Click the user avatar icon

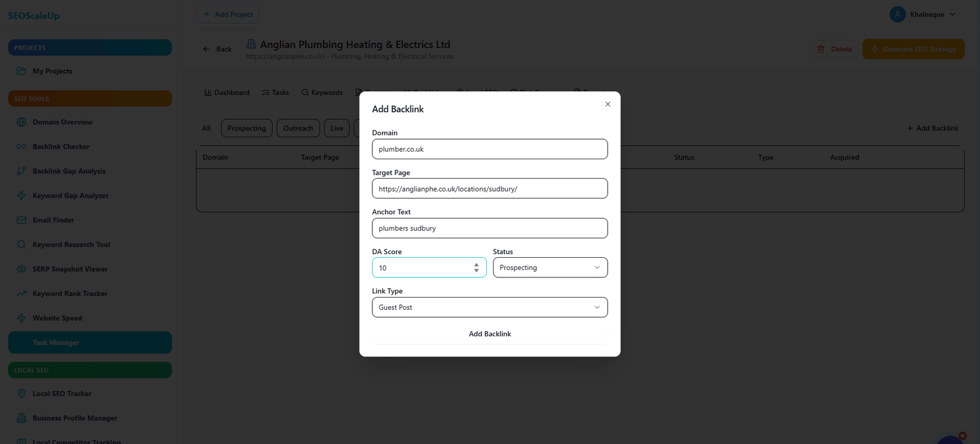click(x=897, y=14)
